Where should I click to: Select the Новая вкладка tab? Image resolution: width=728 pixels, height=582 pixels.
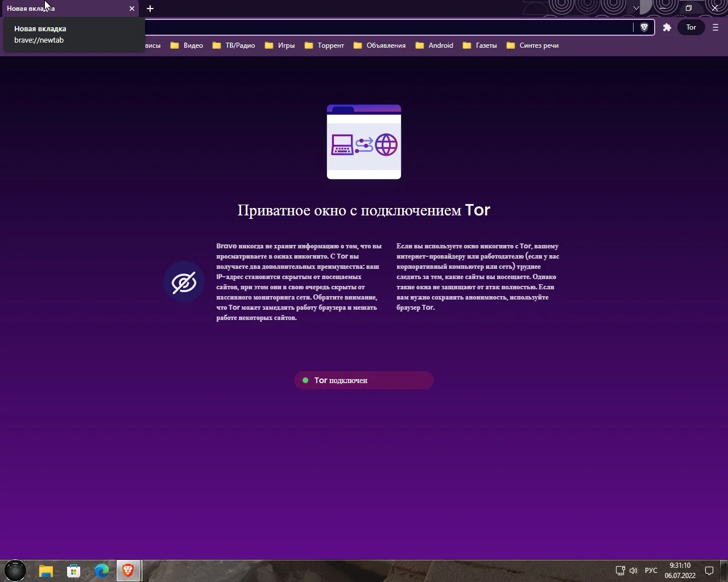coord(69,9)
